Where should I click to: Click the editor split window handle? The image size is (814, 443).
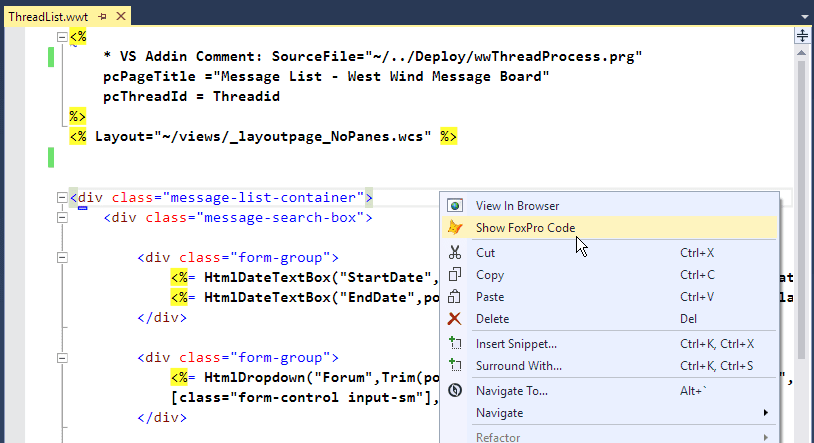pos(802,35)
